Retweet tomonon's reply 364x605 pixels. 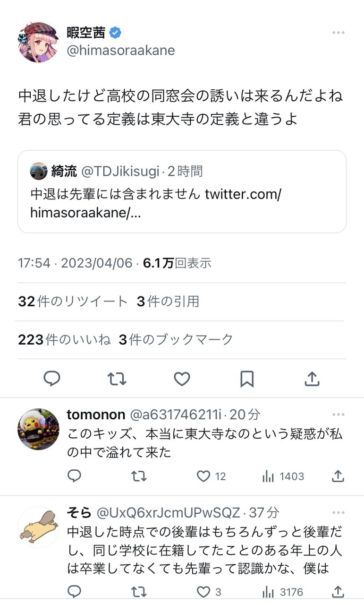pyautogui.click(x=139, y=476)
